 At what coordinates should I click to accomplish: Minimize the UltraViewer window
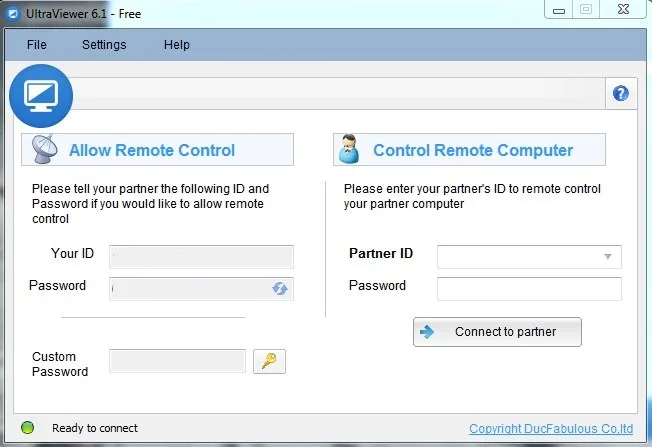click(559, 10)
